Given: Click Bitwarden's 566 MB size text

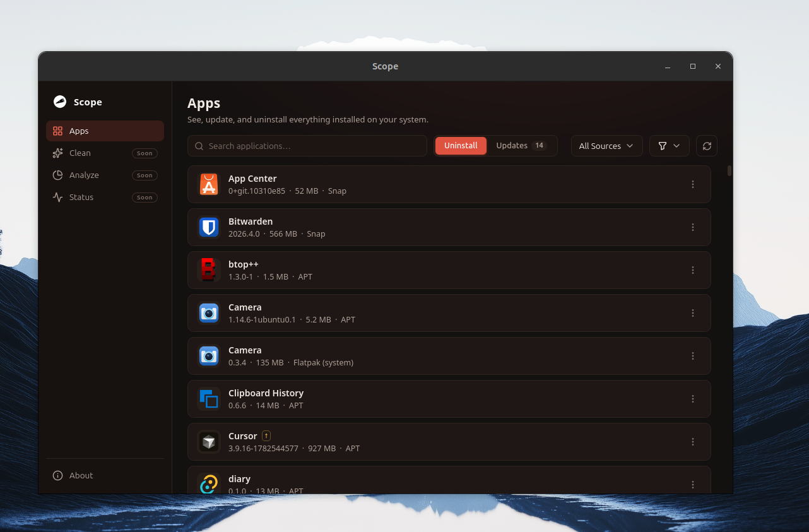Looking at the screenshot, I should click(283, 233).
